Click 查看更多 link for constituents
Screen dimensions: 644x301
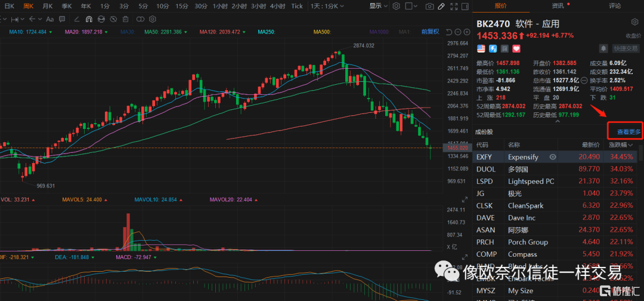(629, 131)
